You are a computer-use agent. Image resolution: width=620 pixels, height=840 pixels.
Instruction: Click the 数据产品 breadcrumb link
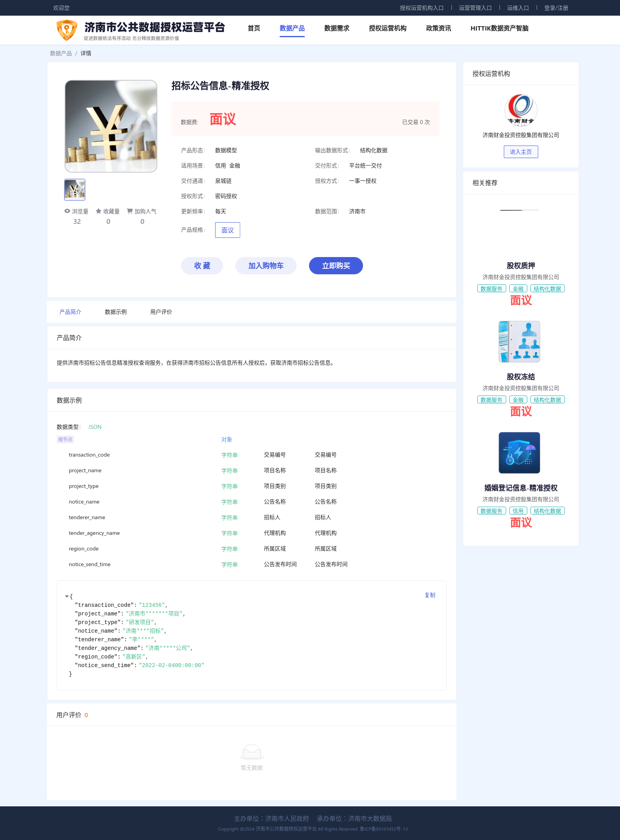tap(61, 53)
